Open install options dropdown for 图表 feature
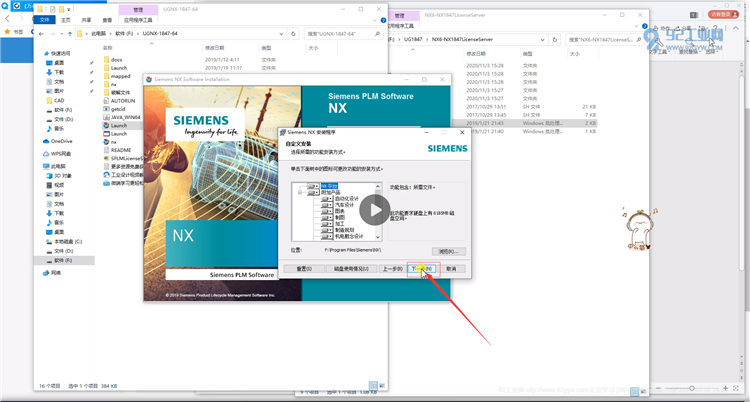 (327, 211)
